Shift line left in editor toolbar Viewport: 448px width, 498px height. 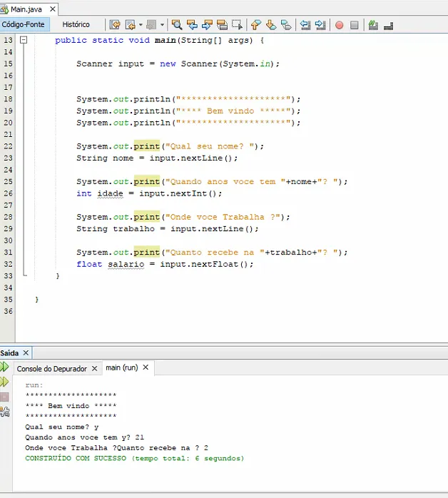305,25
